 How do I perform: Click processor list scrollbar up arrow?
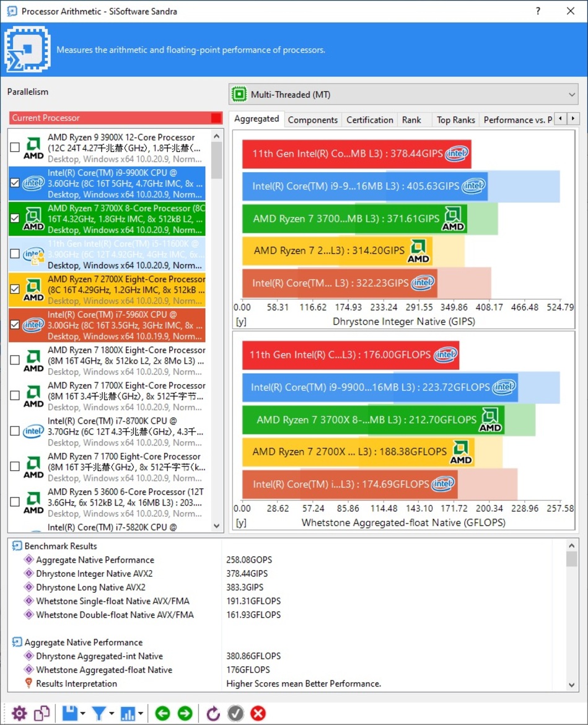pos(216,136)
